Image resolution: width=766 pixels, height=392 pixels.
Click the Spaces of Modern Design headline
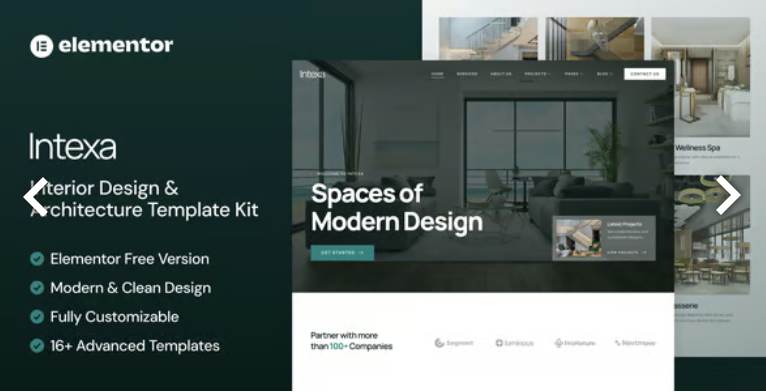tap(397, 208)
